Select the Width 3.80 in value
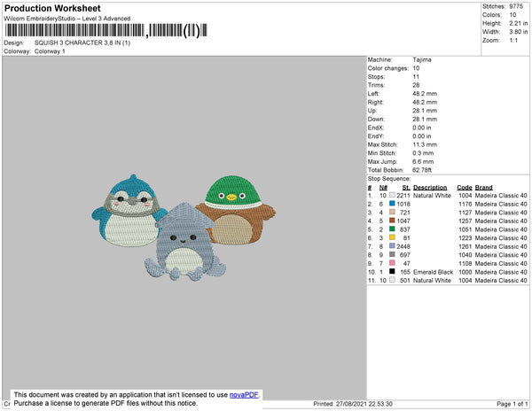The width and height of the screenshot is (532, 411). pyautogui.click(x=519, y=32)
